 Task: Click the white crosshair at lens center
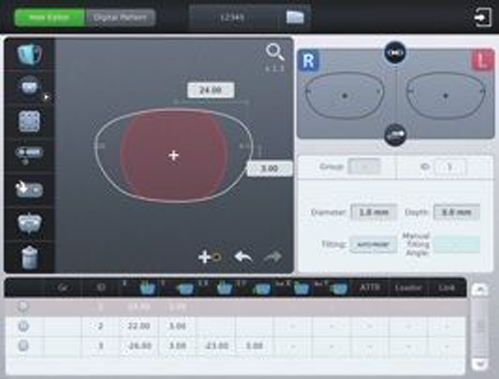click(x=174, y=155)
